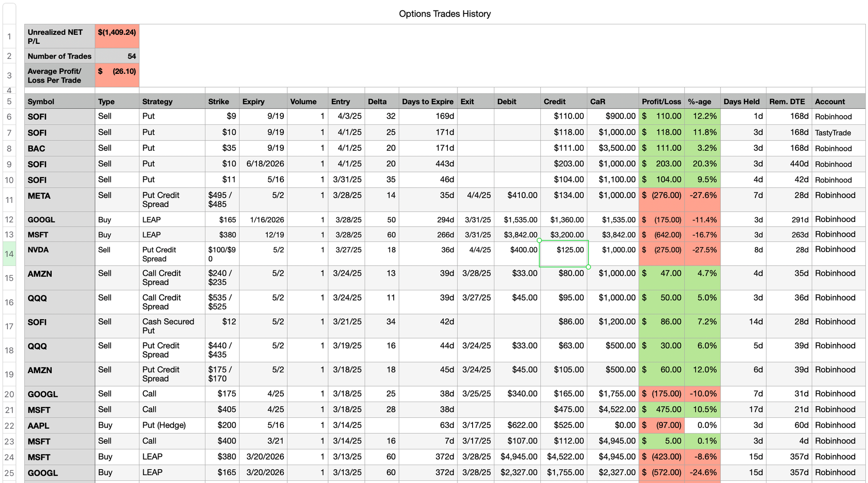Select the red -27.6% percentage cell
Viewport: 868px width, 483px height.
(x=703, y=200)
